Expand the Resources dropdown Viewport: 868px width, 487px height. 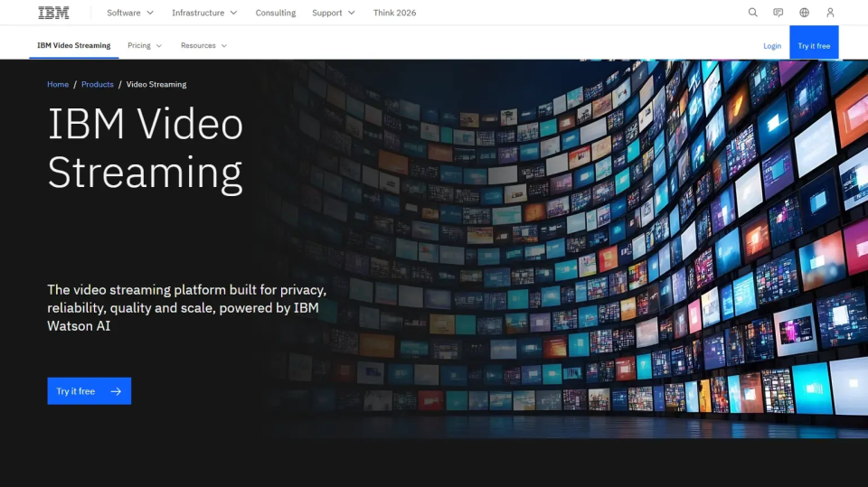coord(203,45)
